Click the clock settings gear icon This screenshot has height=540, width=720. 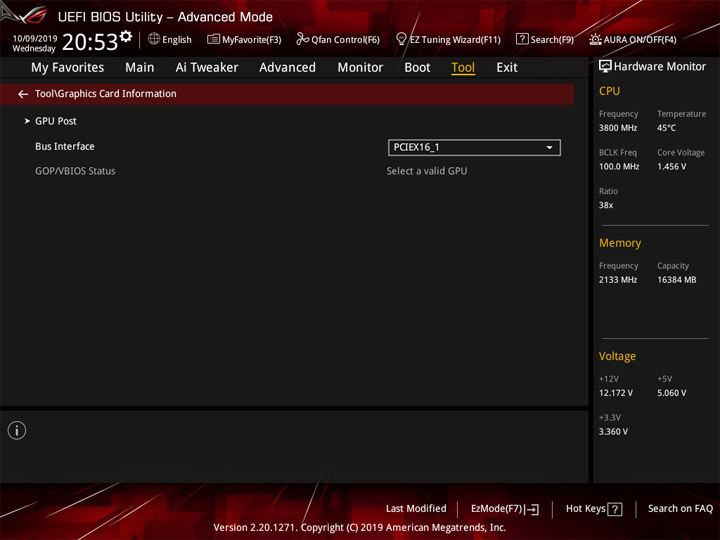(126, 36)
